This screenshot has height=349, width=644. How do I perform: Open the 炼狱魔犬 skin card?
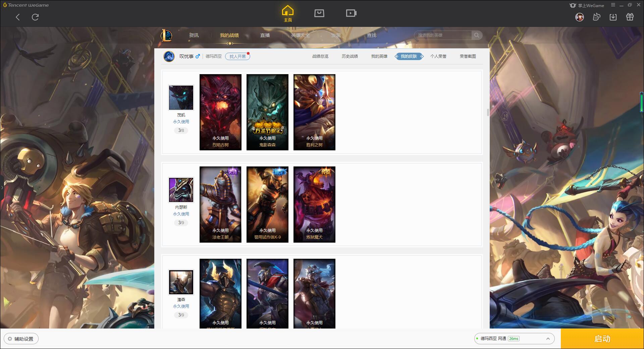[314, 204]
